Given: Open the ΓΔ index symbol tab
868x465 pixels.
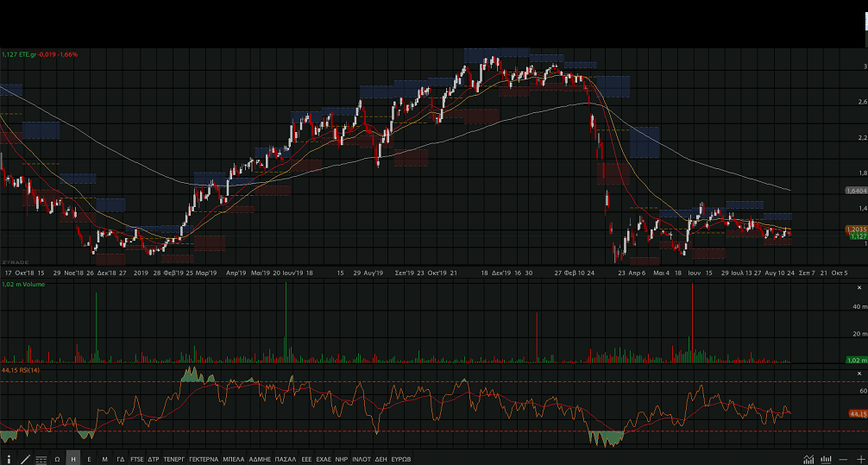Looking at the screenshot, I should [x=121, y=459].
